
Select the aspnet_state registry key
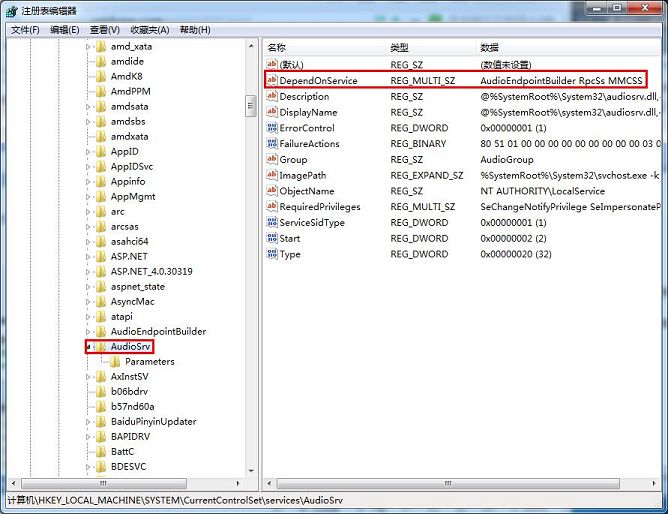(x=137, y=286)
